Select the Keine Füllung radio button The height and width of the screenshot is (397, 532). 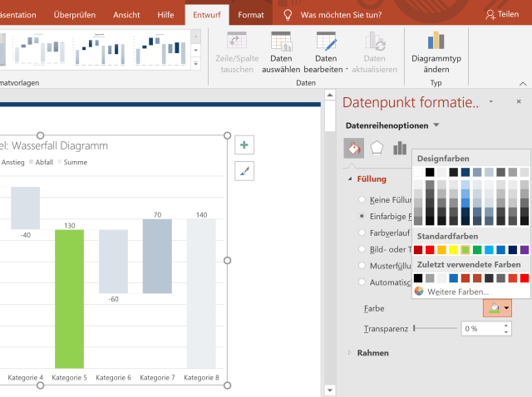click(361, 199)
